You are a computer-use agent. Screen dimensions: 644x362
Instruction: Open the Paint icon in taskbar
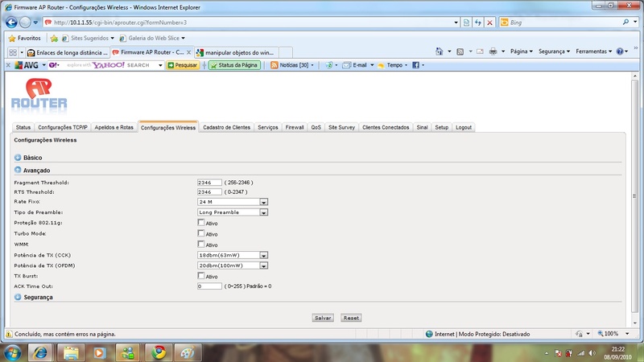(x=188, y=352)
